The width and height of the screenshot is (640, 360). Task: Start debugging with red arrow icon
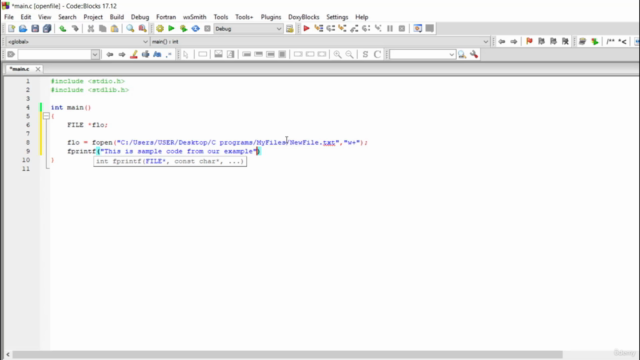(x=306, y=29)
